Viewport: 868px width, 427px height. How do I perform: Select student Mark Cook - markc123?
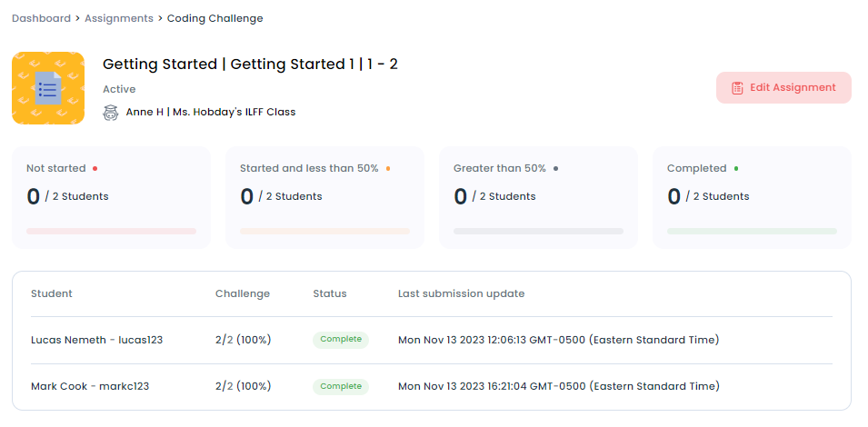(90, 386)
